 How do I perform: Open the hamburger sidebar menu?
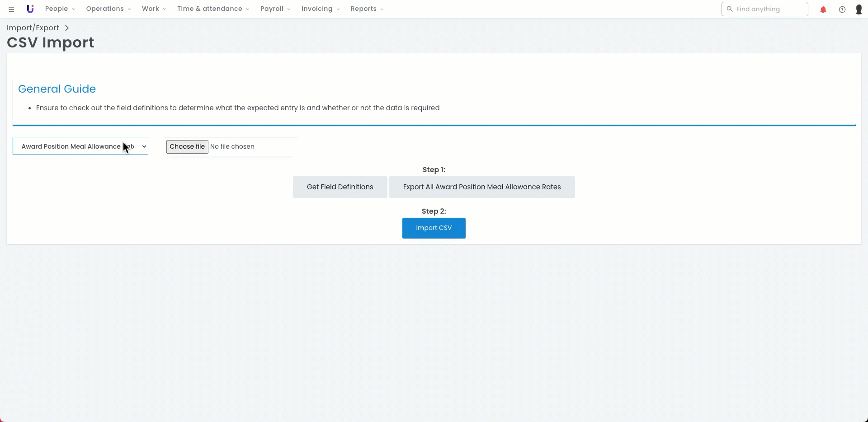pos(11,9)
